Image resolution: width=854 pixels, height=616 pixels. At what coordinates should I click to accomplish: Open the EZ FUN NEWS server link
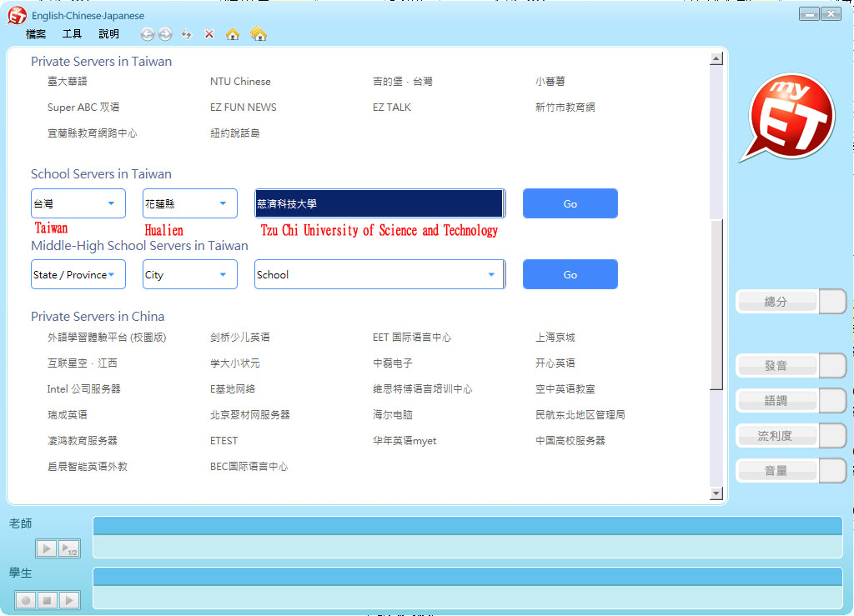(x=244, y=108)
